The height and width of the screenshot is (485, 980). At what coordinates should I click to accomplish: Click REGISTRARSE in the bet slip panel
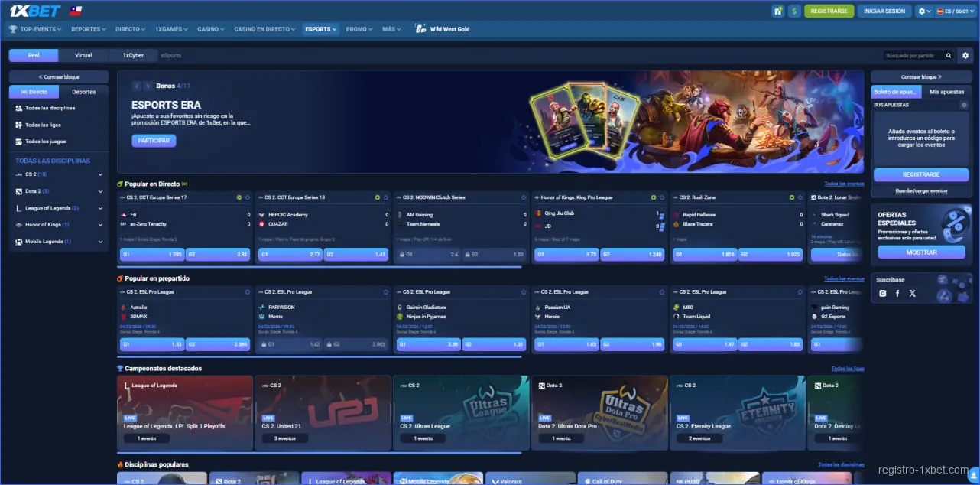[x=921, y=174]
